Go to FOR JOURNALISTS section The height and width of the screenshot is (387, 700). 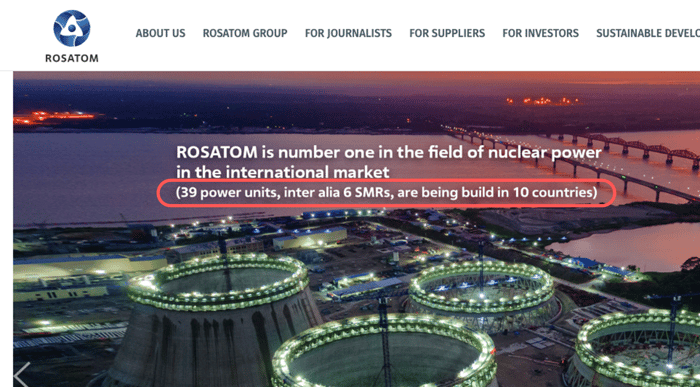tap(348, 33)
